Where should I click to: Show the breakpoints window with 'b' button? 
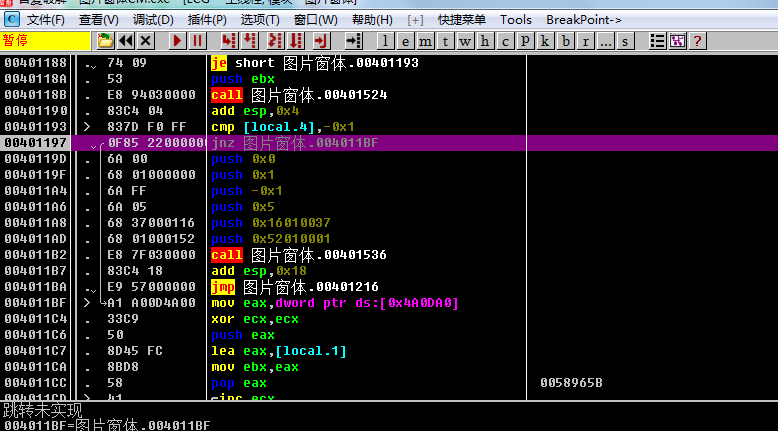567,41
